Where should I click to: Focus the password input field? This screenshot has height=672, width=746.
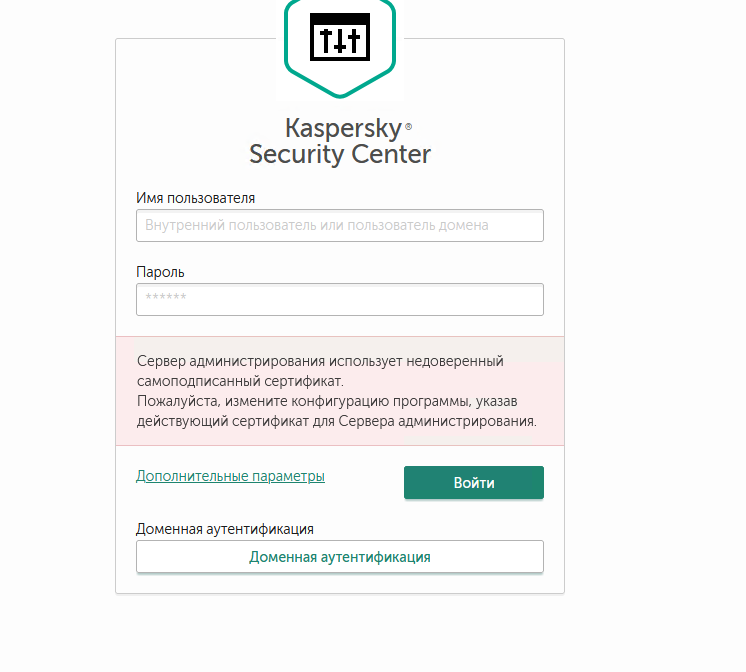340,299
